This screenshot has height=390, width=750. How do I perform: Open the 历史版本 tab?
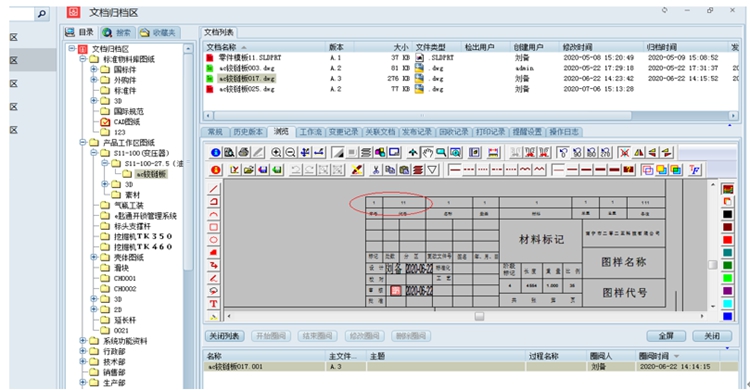point(248,132)
